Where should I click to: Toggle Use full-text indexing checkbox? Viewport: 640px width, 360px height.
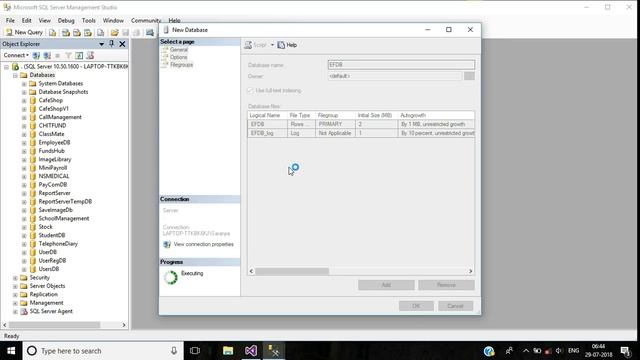pyautogui.click(x=251, y=90)
